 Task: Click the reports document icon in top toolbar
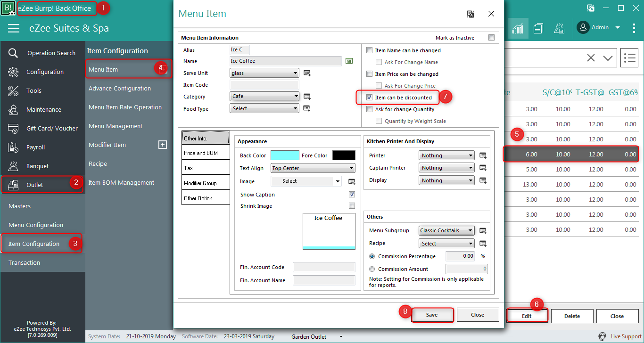(x=538, y=28)
